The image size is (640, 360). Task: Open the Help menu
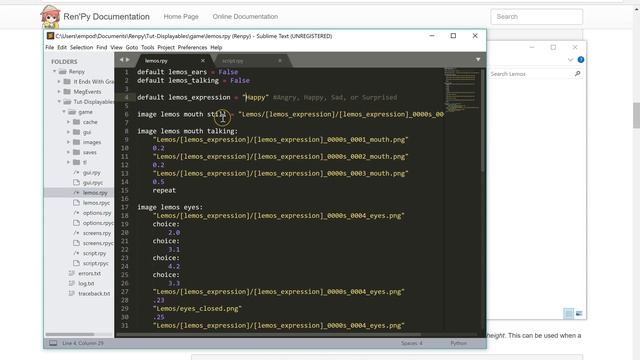point(216,47)
